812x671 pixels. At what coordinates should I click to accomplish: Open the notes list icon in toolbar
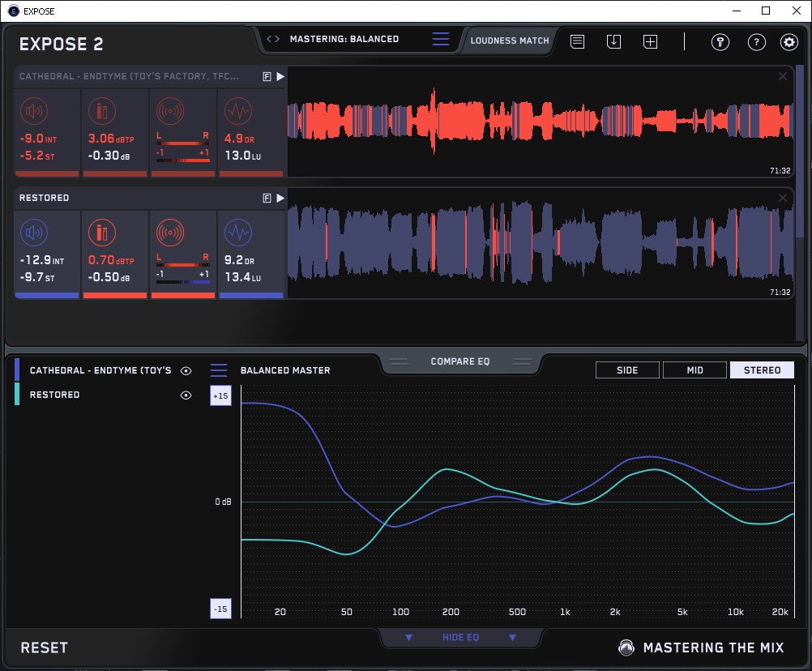pyautogui.click(x=578, y=41)
